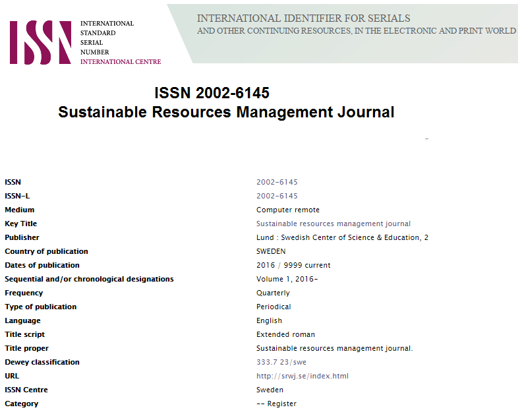Click the 'Category' field label
The image size is (518, 420).
pyautogui.click(x=22, y=404)
